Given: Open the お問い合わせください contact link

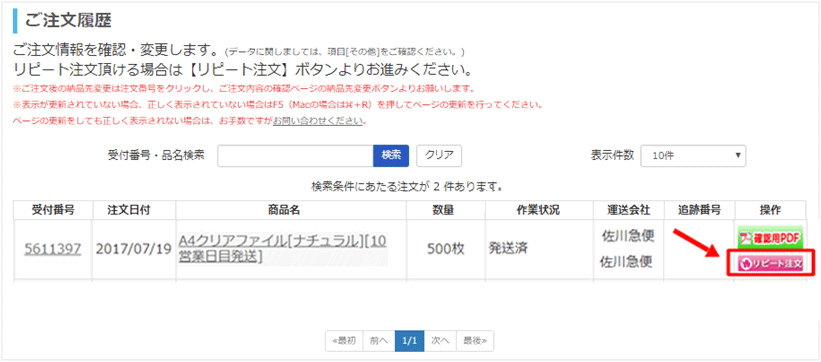Looking at the screenshot, I should 317,121.
